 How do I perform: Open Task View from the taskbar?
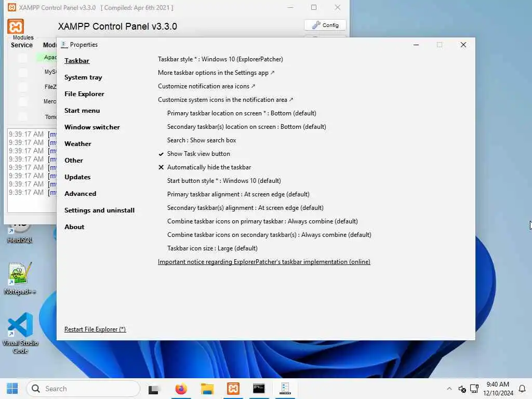coord(153,389)
